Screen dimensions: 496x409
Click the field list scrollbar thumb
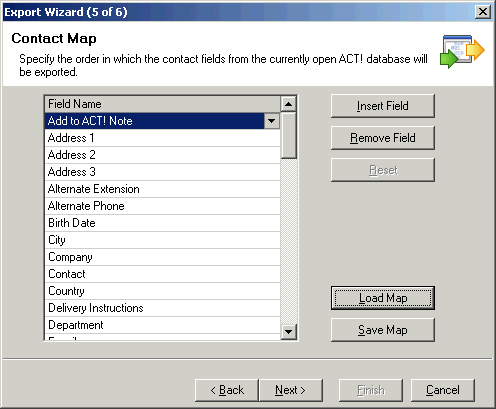(289, 135)
